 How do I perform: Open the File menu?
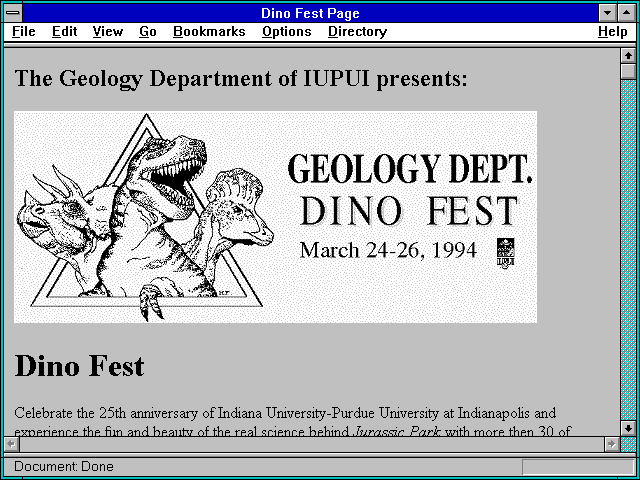coord(24,32)
